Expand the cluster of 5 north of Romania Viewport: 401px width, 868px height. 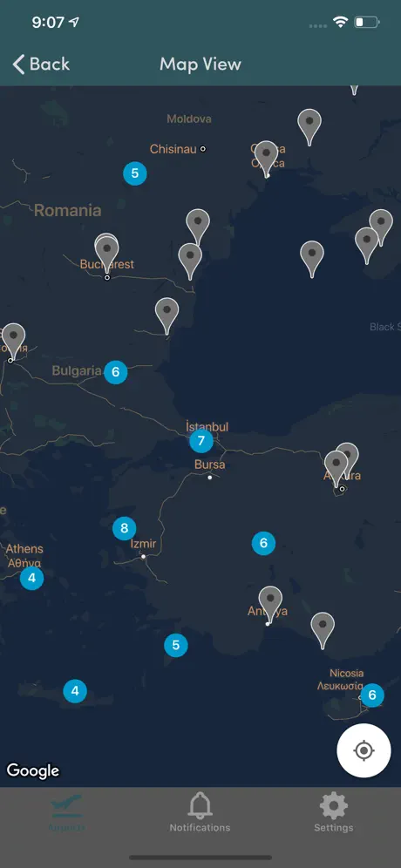click(134, 173)
